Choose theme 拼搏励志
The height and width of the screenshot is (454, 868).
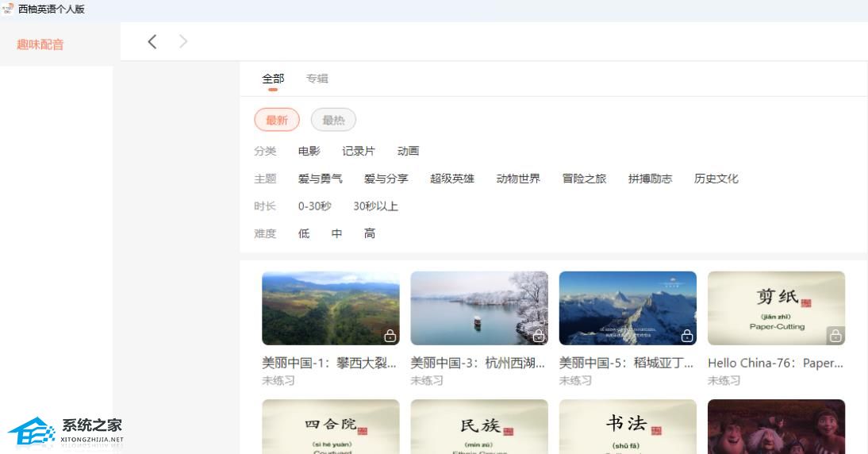[650, 179]
